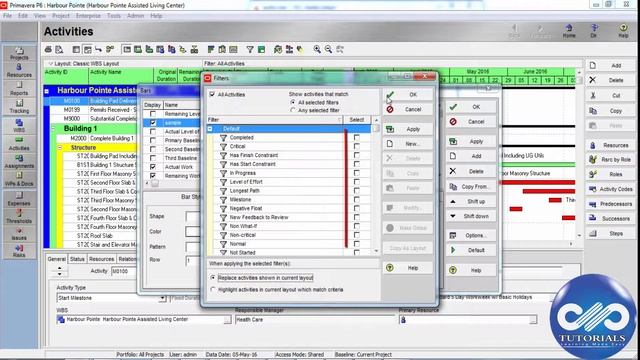Click the Print toolbar icon
This screenshot has height=360, width=640.
pyautogui.click(x=48, y=49)
